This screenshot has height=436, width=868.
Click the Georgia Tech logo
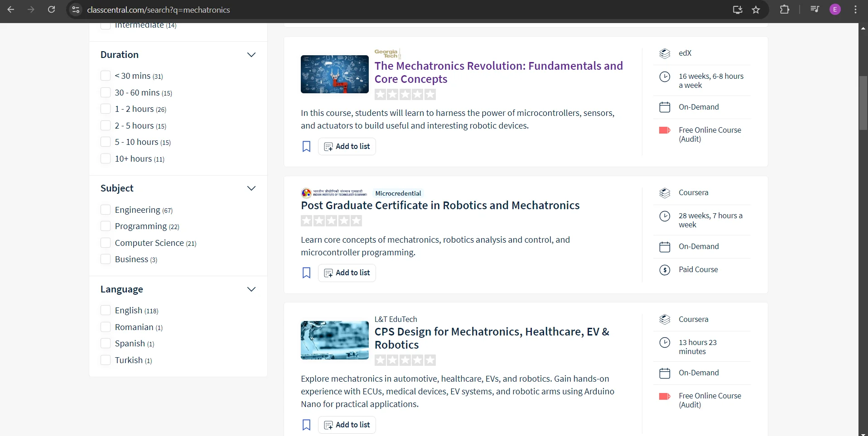(387, 53)
